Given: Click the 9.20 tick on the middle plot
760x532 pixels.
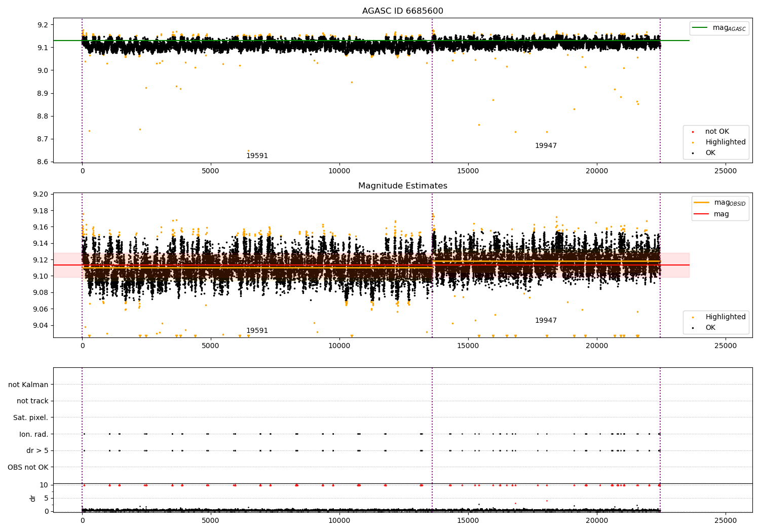Looking at the screenshot, I should (41, 195).
